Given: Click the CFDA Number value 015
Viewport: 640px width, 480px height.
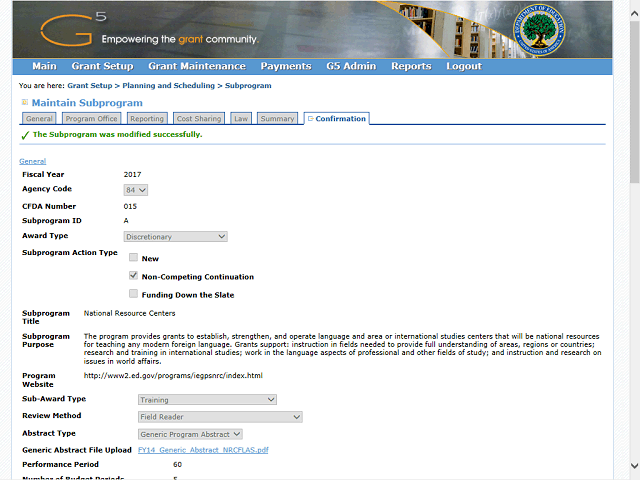Looking at the screenshot, I should click(x=130, y=207).
